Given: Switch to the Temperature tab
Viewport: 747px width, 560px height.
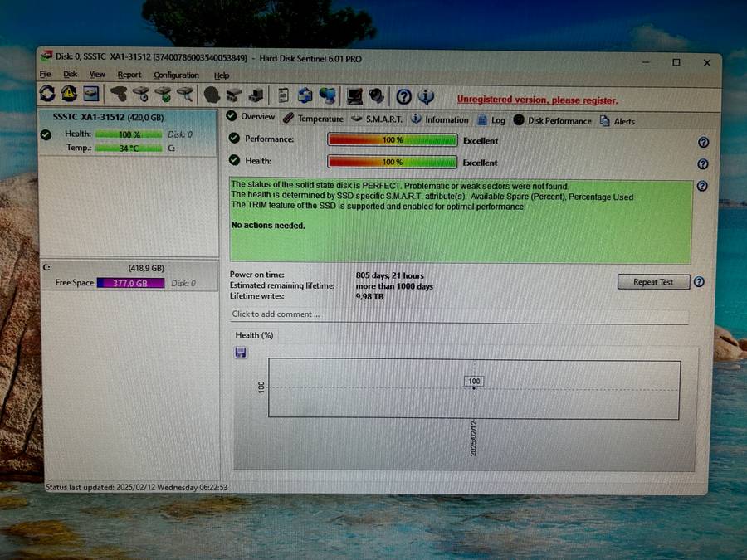Looking at the screenshot, I should tap(320, 119).
